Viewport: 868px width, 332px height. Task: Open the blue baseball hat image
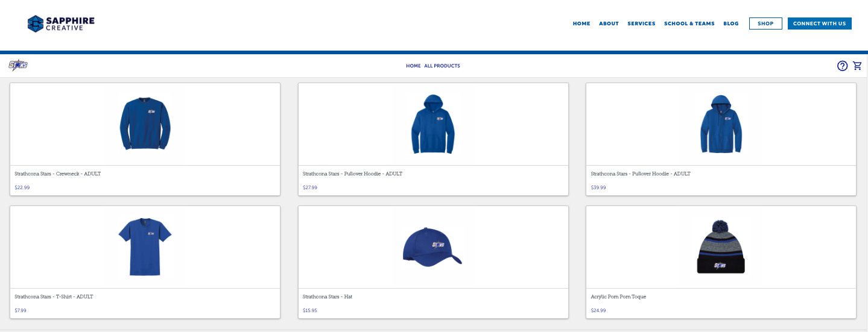pos(432,246)
